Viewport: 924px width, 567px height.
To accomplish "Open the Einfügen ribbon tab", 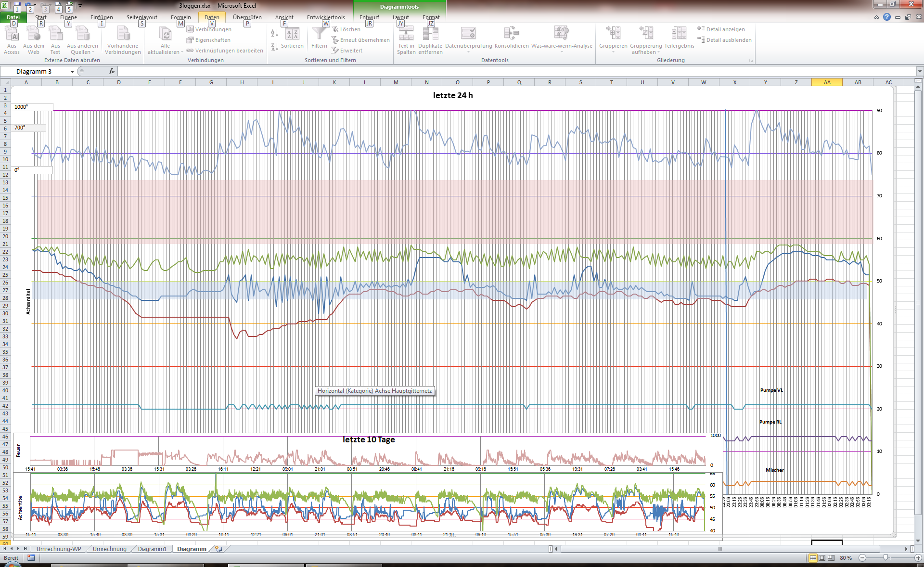I will (x=102, y=17).
